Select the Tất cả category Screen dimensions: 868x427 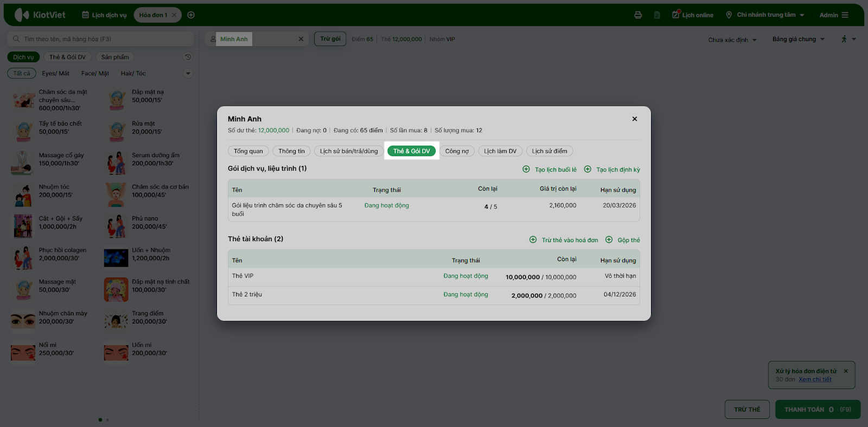(22, 73)
